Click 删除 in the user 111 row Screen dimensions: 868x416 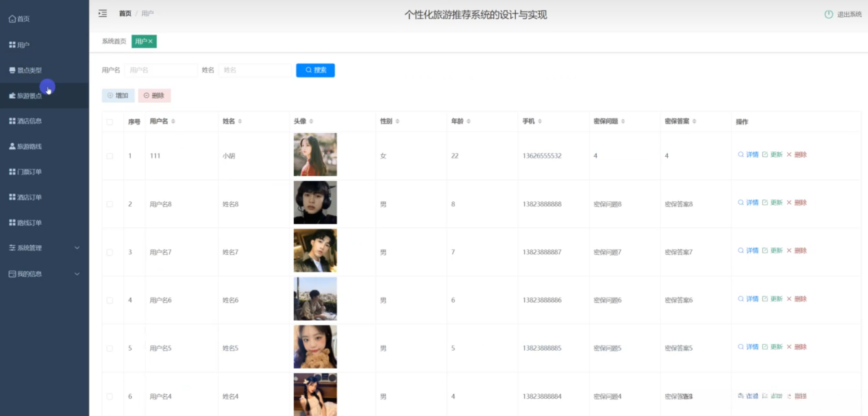coord(797,155)
